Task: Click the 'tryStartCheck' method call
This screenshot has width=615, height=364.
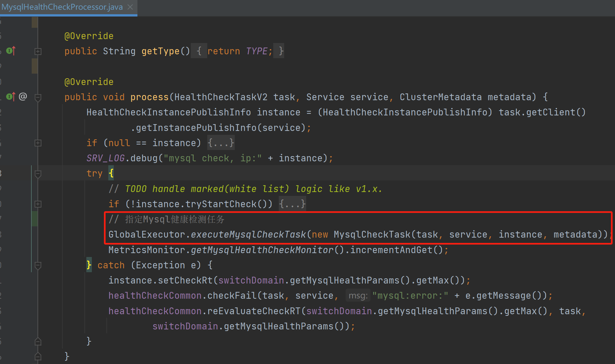Action: tap(221, 204)
